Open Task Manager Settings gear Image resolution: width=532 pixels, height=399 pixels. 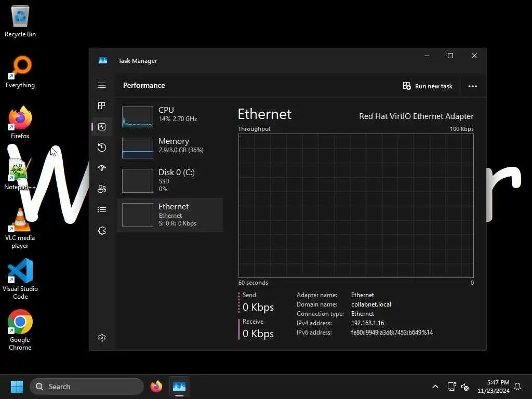pyautogui.click(x=102, y=338)
